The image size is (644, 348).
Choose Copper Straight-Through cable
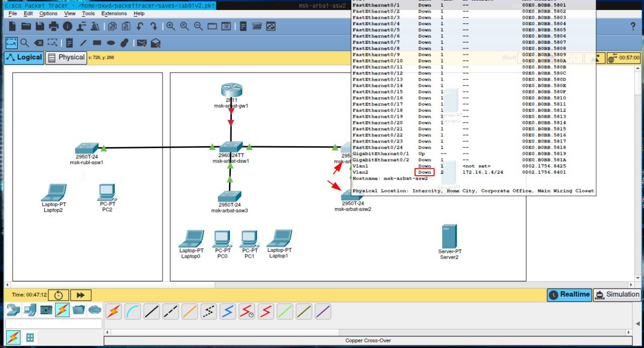coord(152,312)
